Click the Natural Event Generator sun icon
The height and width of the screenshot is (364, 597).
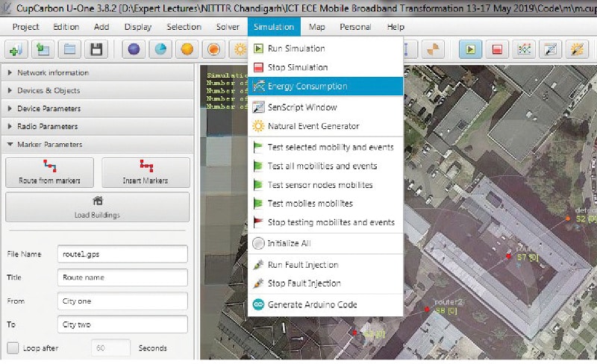[258, 126]
